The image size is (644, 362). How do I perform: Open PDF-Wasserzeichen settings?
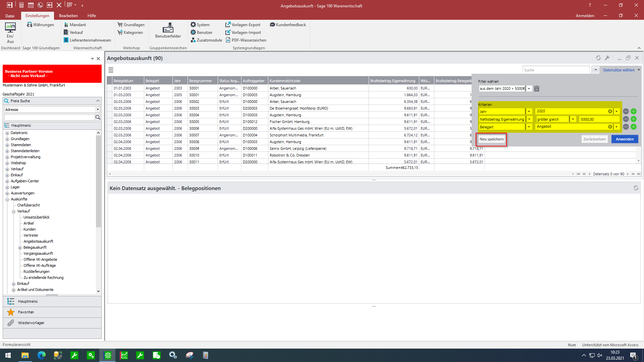(246, 40)
